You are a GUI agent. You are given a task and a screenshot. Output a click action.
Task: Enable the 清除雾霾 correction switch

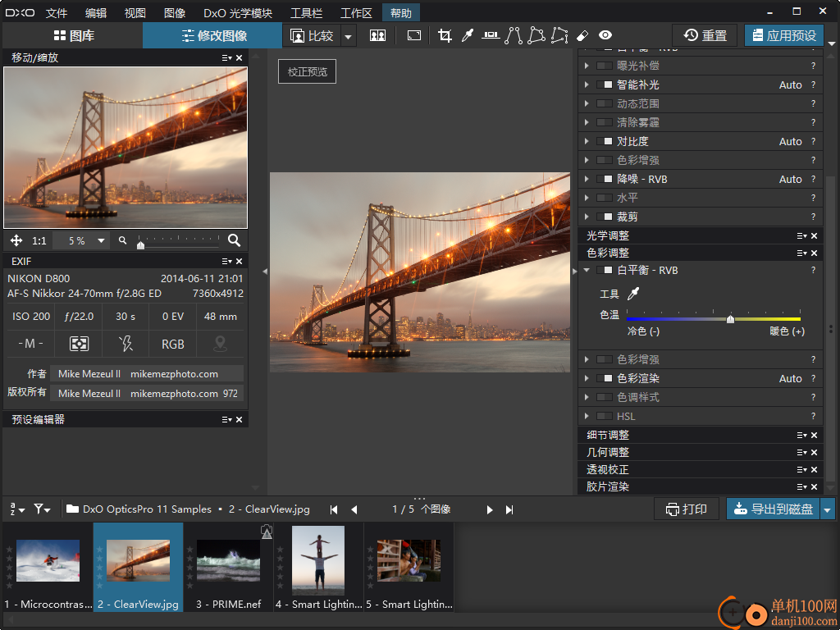click(x=605, y=122)
